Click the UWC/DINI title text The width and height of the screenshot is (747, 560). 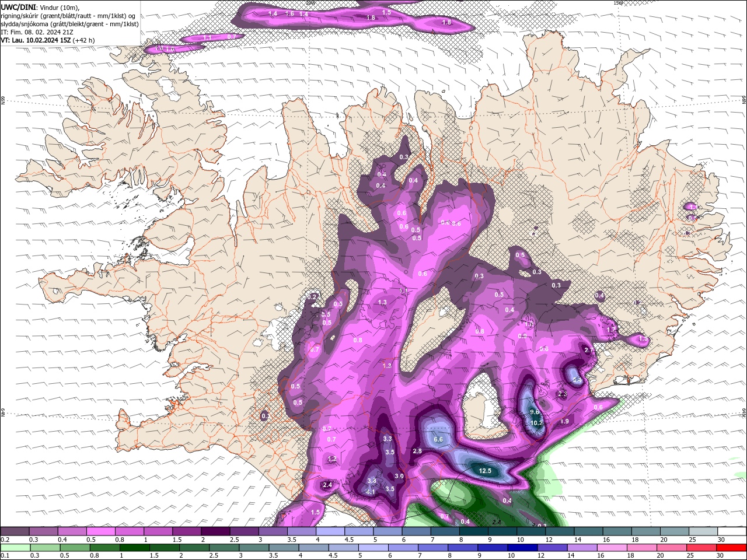pyautogui.click(x=18, y=7)
